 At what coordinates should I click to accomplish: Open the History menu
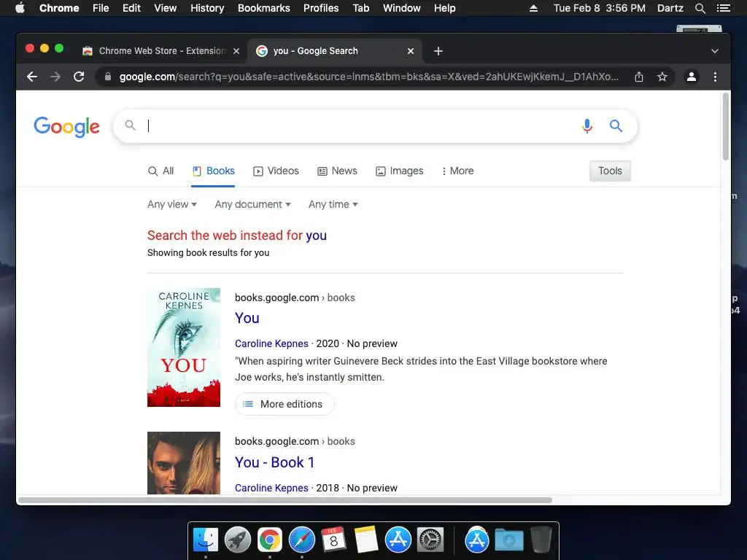tap(207, 8)
